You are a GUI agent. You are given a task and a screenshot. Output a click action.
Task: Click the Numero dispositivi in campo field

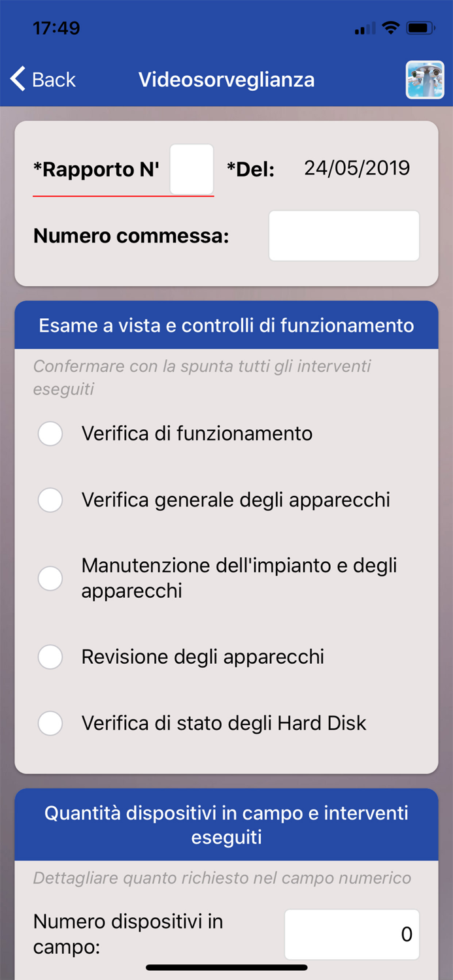[352, 934]
